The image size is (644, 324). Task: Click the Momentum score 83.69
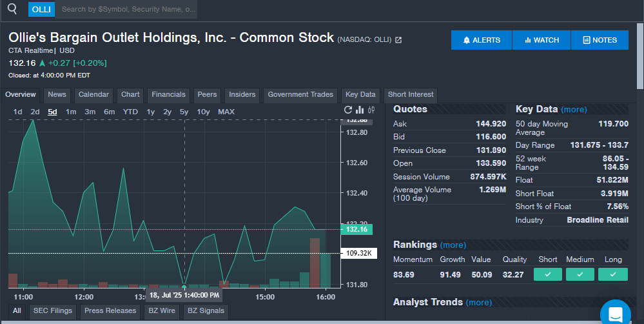(x=404, y=275)
